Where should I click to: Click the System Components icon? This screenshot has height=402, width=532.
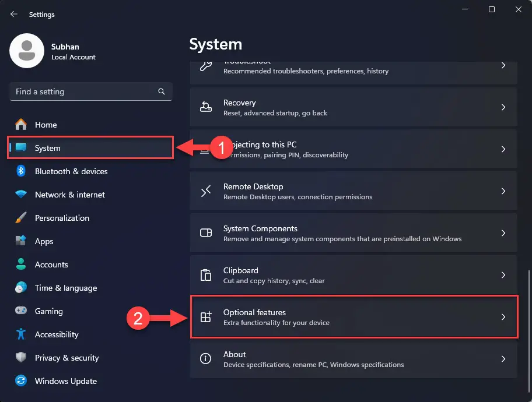point(205,233)
